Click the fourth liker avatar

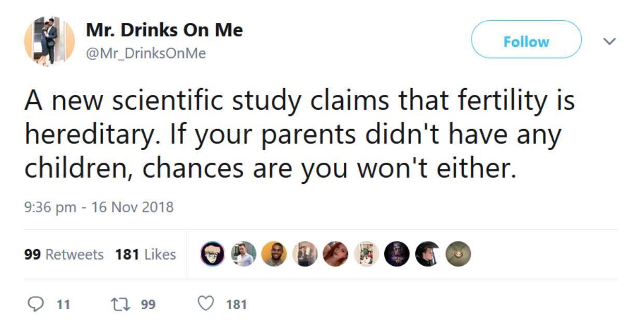click(304, 254)
